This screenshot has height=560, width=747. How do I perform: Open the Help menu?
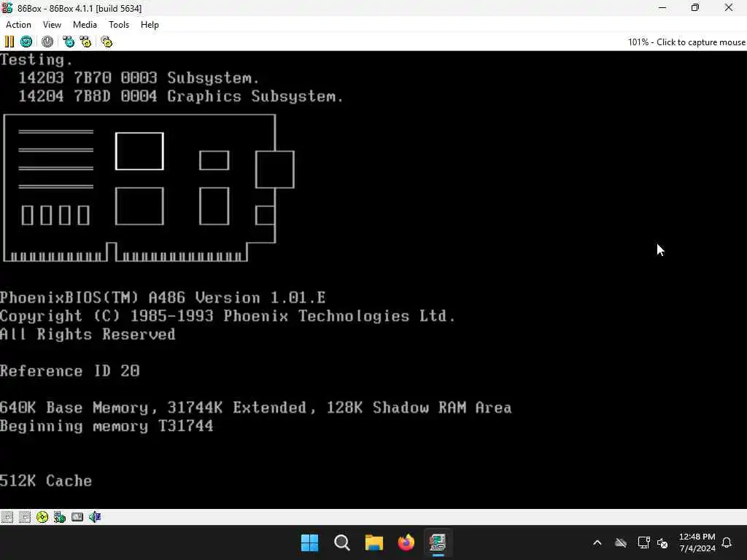click(x=150, y=25)
